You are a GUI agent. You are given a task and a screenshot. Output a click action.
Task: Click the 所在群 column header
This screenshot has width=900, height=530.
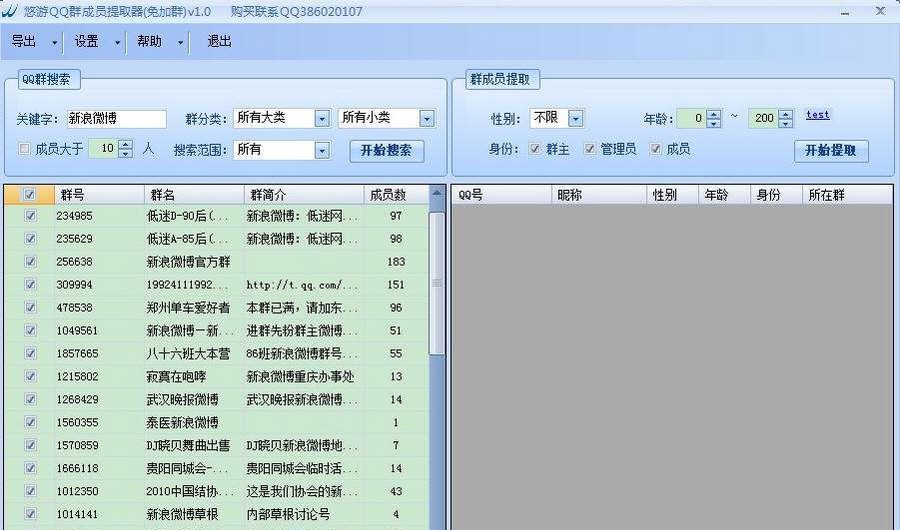click(847, 195)
